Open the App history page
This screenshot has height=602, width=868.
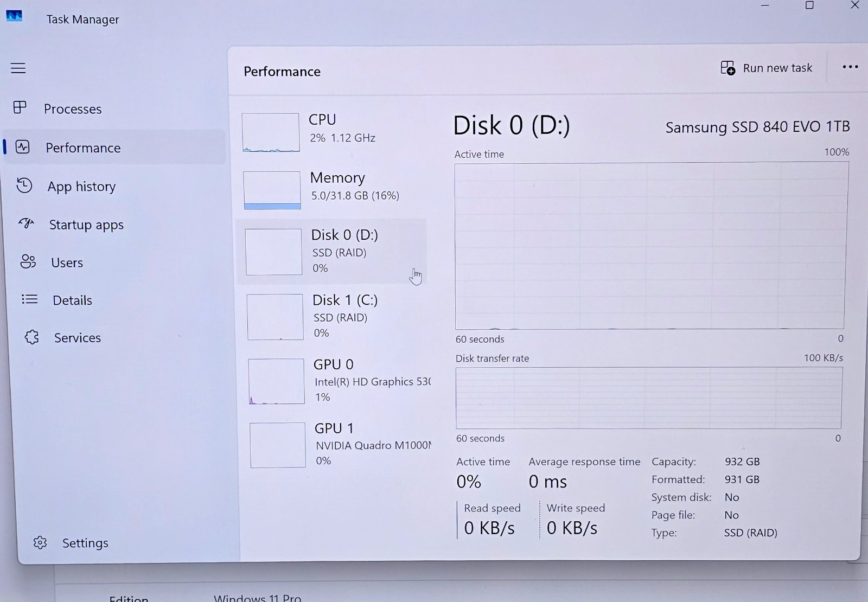(x=81, y=187)
